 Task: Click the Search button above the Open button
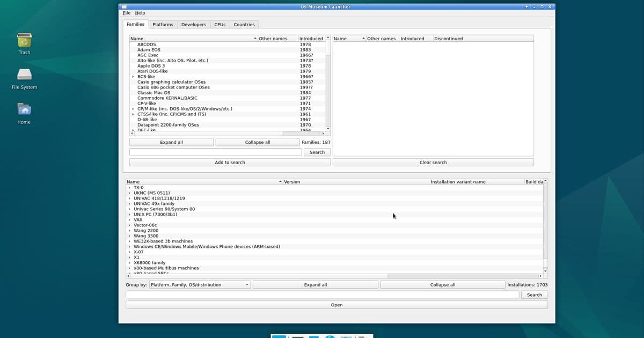[535, 295]
